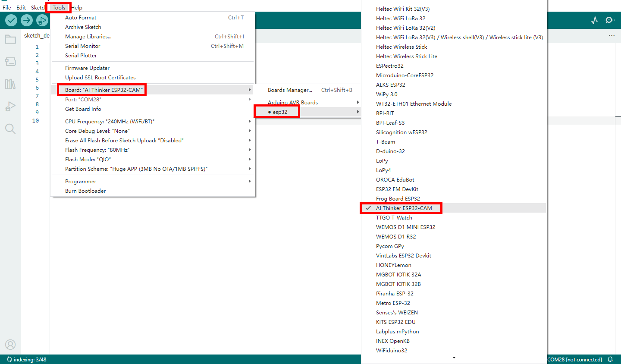This screenshot has height=364, width=621.
Task: Click Get Board Info
Action: pos(153,109)
